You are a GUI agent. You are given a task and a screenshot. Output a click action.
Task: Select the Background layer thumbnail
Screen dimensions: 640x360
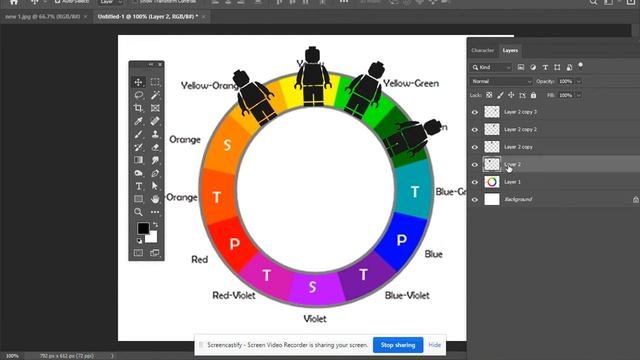[492, 200]
